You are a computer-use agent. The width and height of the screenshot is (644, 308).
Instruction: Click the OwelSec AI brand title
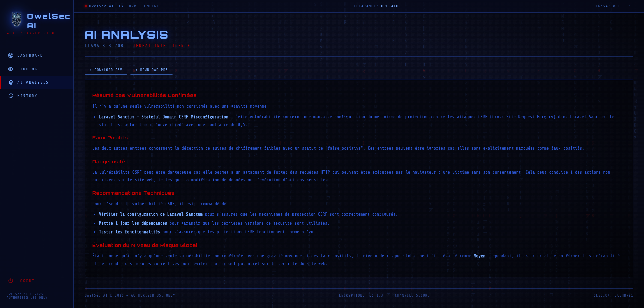48,21
